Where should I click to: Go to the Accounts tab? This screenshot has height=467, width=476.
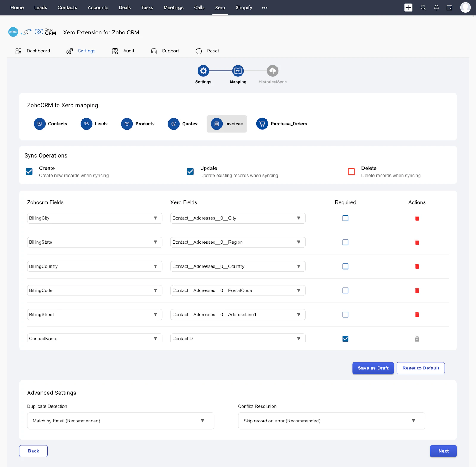[98, 7]
